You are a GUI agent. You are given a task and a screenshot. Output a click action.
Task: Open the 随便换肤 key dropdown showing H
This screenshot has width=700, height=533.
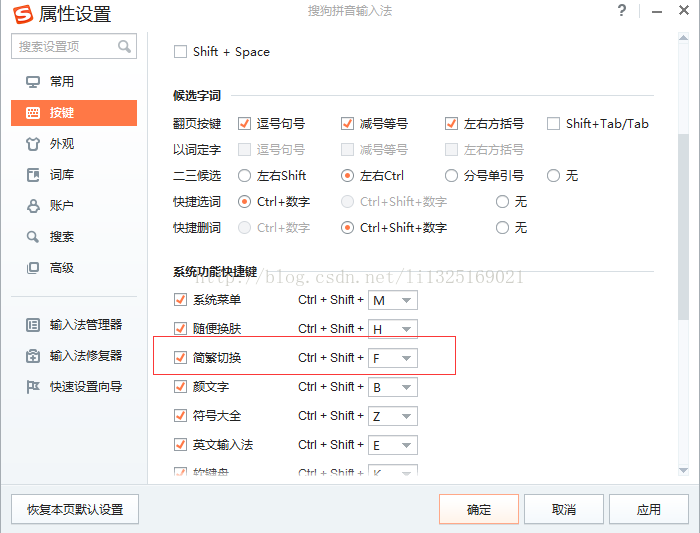393,329
